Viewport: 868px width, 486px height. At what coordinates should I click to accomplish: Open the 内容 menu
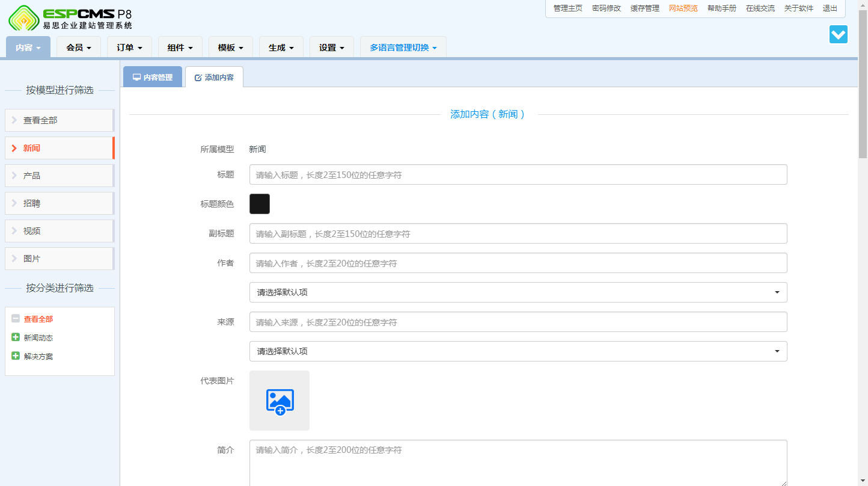pyautogui.click(x=28, y=48)
